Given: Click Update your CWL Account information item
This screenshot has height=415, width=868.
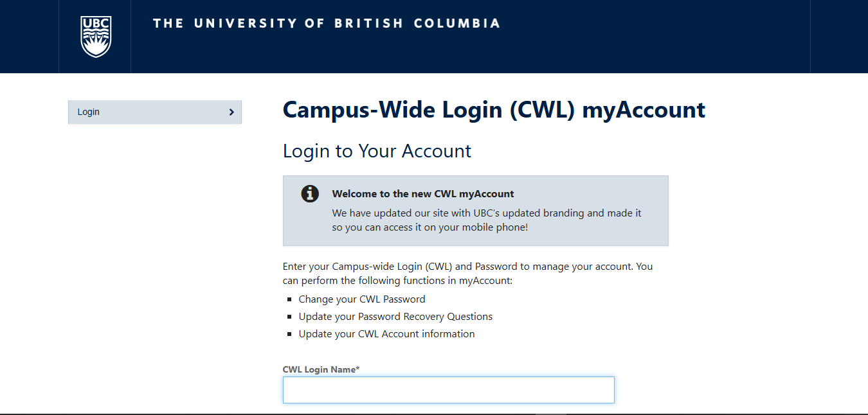Looking at the screenshot, I should 386,334.
